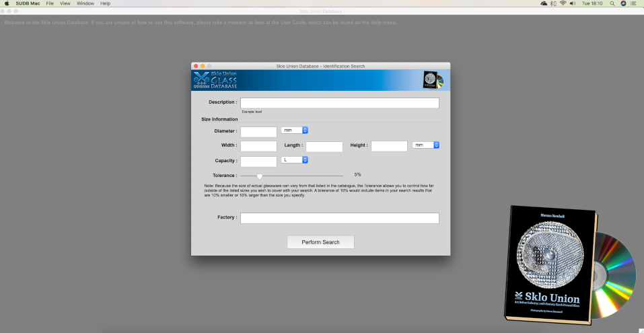The height and width of the screenshot is (333, 644).
Task: Click the Wi-Fi status icon
Action: [563, 3]
